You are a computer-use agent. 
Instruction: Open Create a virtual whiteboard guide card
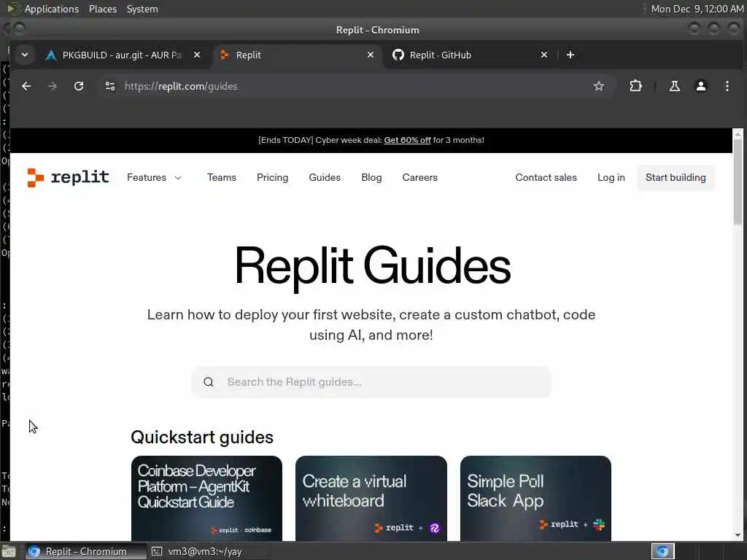pyautogui.click(x=371, y=499)
